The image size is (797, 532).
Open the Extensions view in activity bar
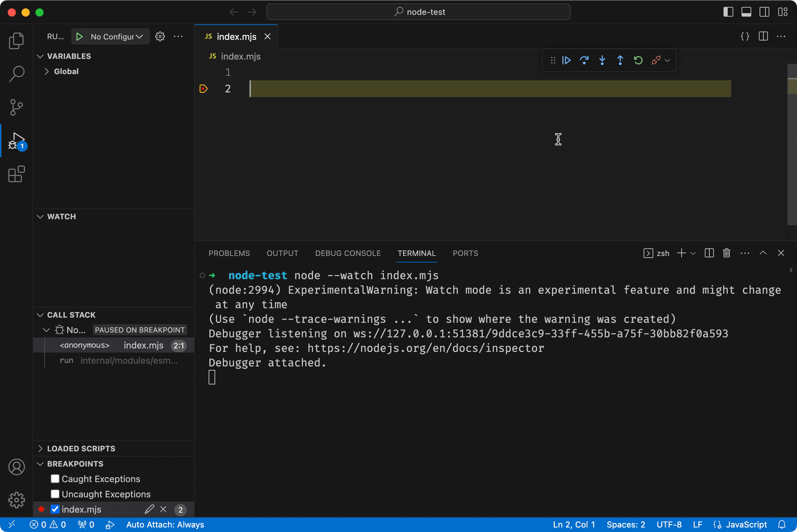[16, 174]
